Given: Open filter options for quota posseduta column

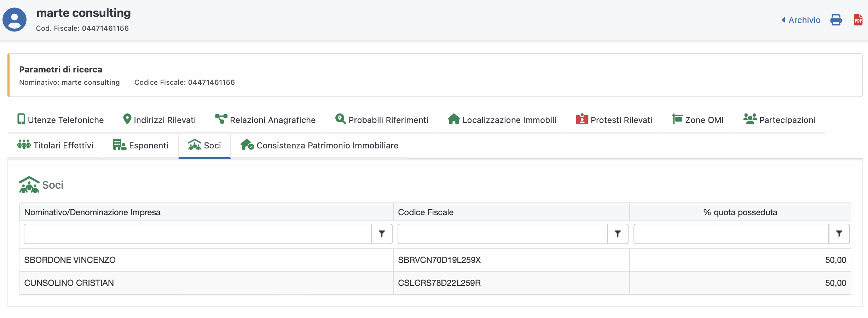Looking at the screenshot, I should coord(839,234).
